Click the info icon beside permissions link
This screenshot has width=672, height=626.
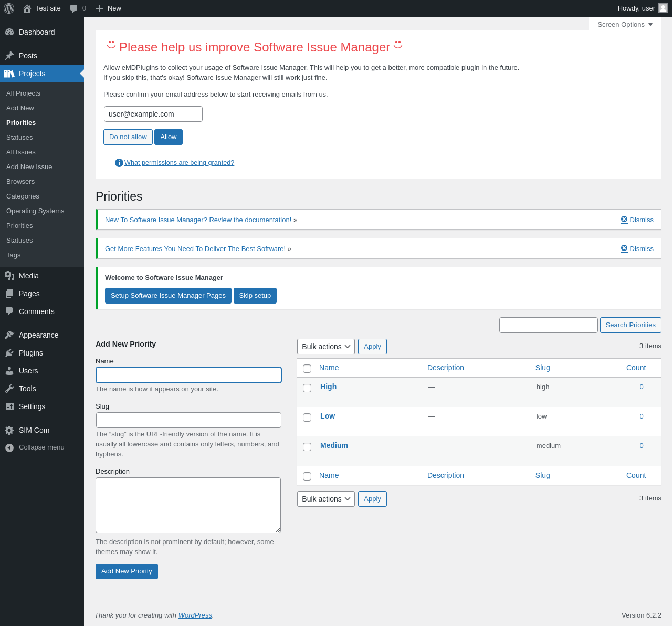(x=119, y=163)
